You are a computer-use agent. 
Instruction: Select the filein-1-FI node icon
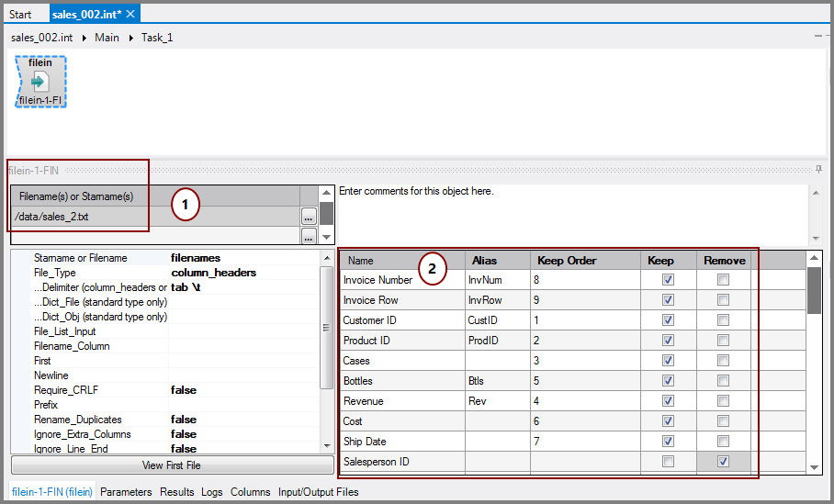tap(39, 83)
